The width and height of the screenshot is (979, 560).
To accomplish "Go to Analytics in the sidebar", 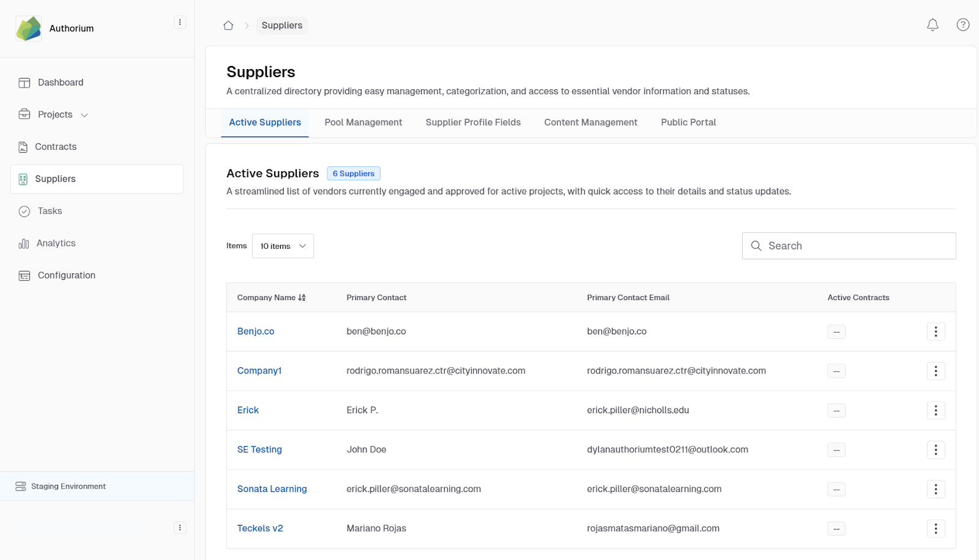I will [x=56, y=243].
